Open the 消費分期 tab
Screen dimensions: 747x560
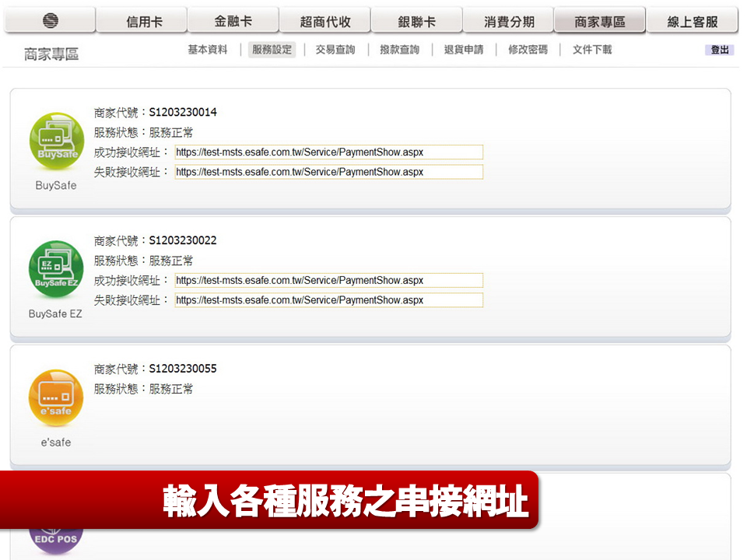(x=508, y=20)
